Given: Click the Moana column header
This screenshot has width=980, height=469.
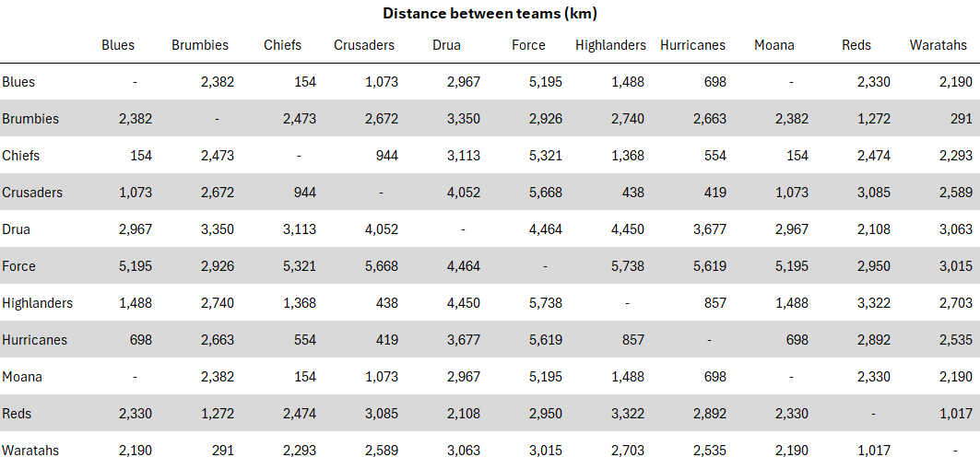Looking at the screenshot, I should (773, 45).
